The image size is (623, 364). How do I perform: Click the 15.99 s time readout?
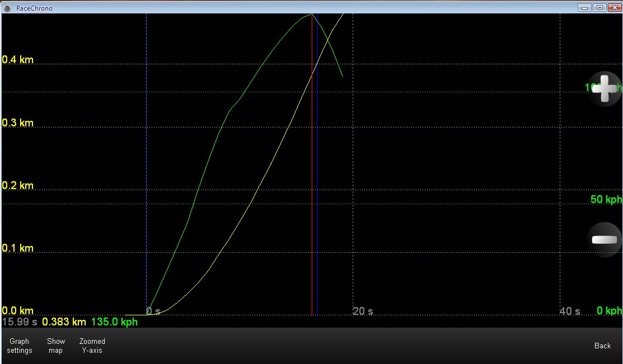[20, 322]
